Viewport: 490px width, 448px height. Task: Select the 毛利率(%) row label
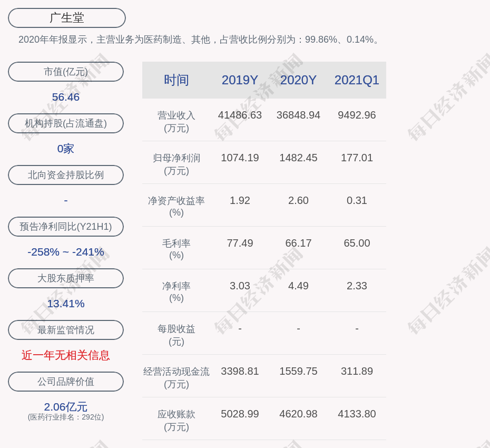(177, 249)
